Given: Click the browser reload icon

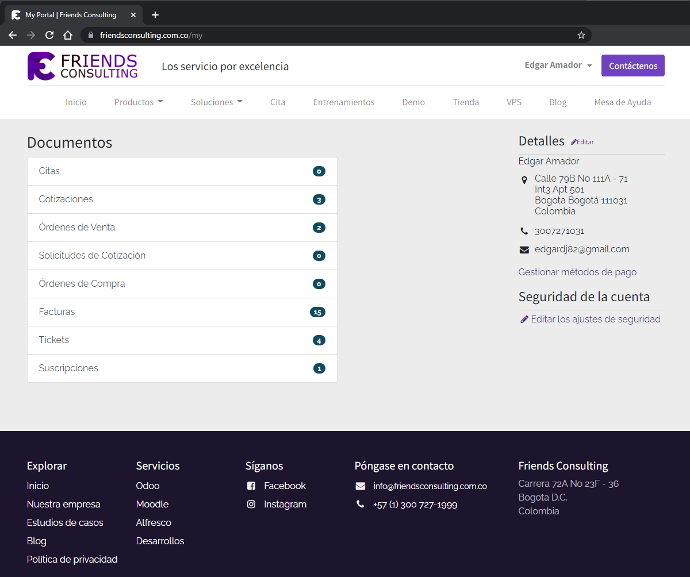Looking at the screenshot, I should pos(50,35).
